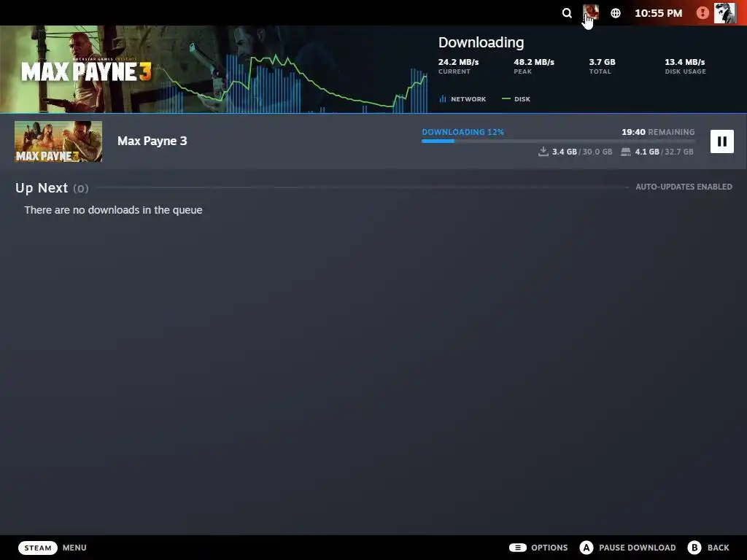Screen dimensions: 747x560
Task: Click the 19:40 REMAINING text
Action: 658,132
